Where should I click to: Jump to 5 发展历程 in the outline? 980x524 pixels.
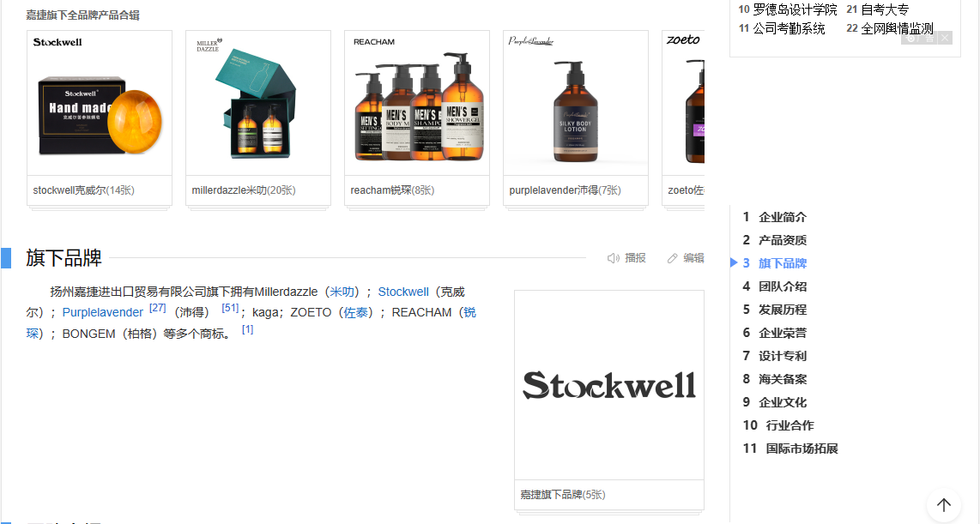pos(774,310)
